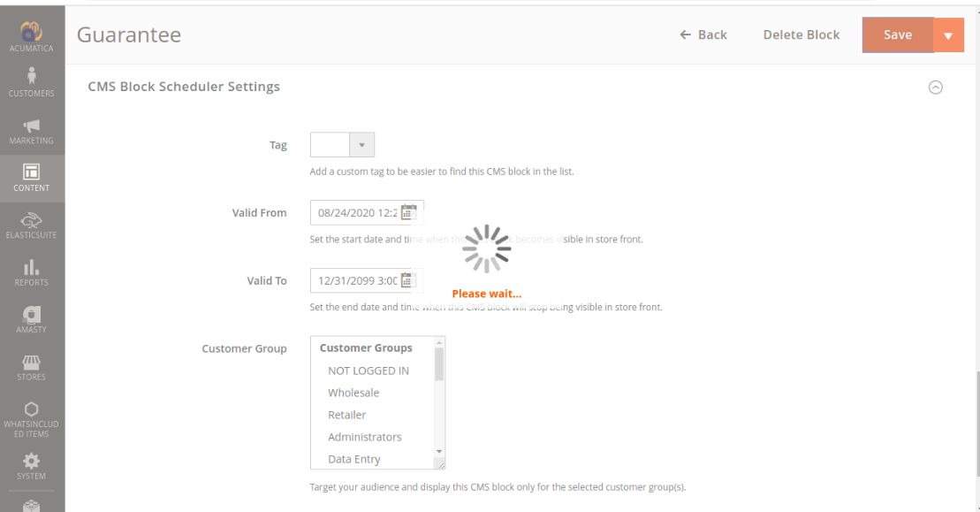Screen dimensions: 980x512
Task: Open the Whatsincluded Items sidebar menu
Action: pyautogui.click(x=31, y=419)
